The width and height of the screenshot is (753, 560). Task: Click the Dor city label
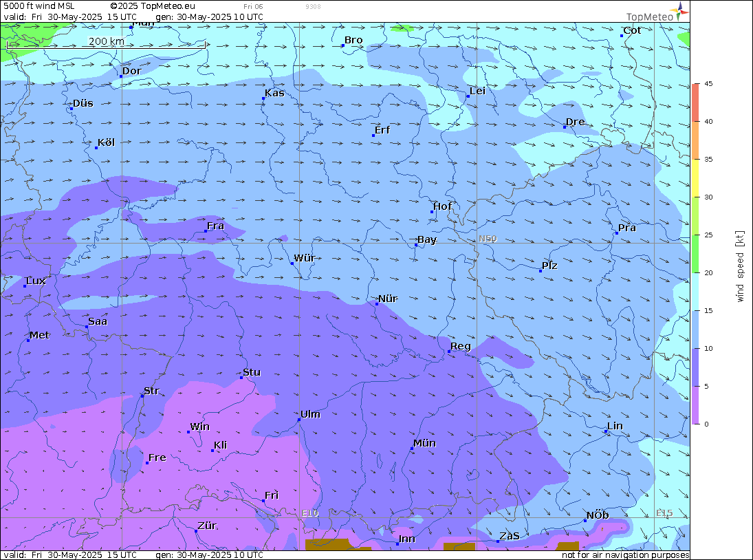(131, 71)
